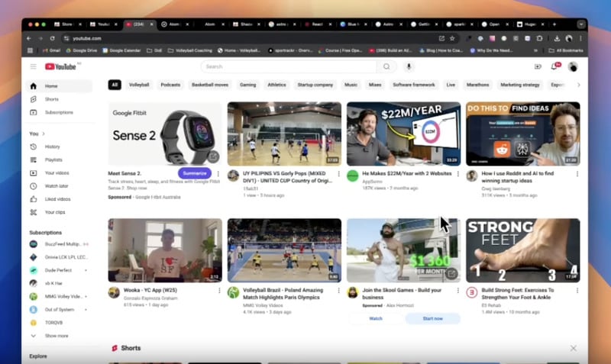This screenshot has height=364, width=611.
Task: Select the 'Podcasts' filter chip
Action: 170,85
